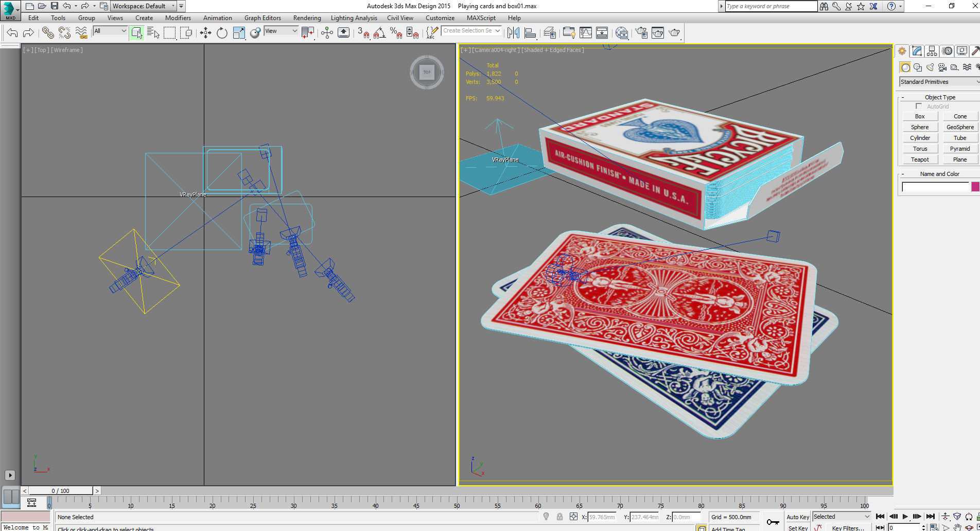Viewport: 980px width, 531px height.
Task: Create a Box primitive
Action: pos(920,116)
